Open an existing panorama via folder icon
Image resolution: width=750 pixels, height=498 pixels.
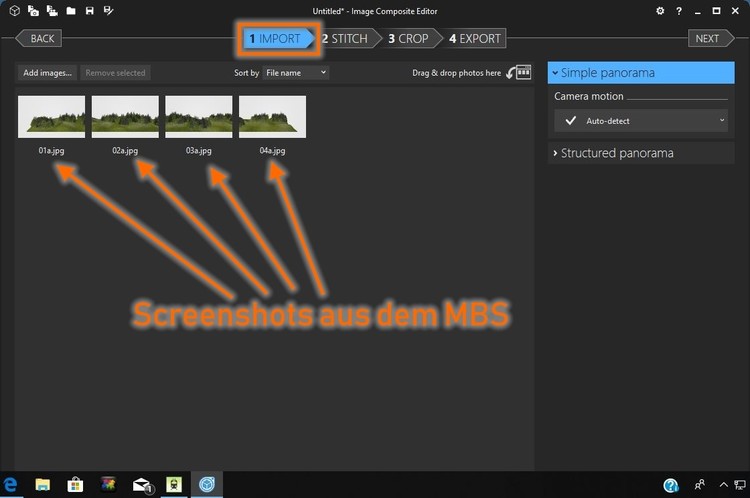tap(71, 11)
